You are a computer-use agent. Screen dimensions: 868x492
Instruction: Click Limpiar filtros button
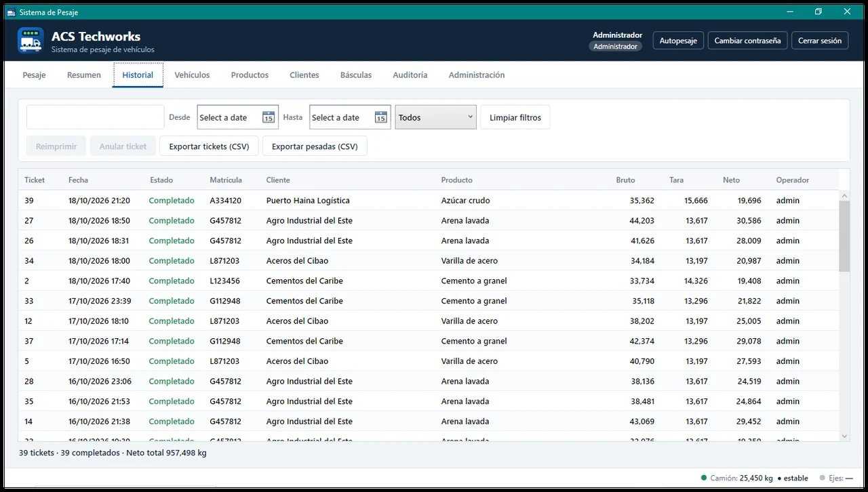pyautogui.click(x=515, y=117)
